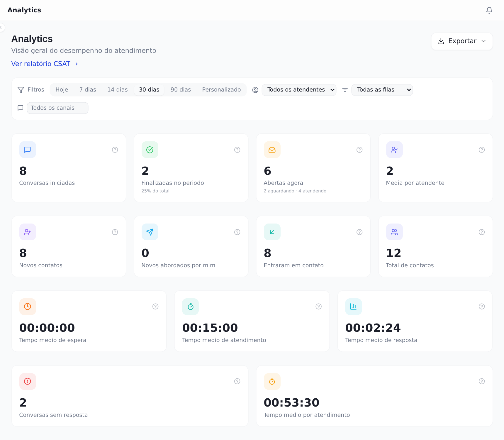
Task: Click the attendant user circle icon
Action: 255,90
